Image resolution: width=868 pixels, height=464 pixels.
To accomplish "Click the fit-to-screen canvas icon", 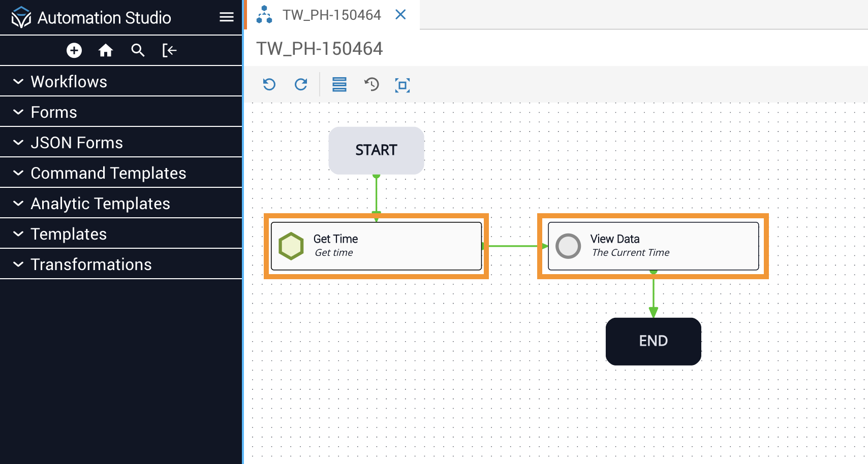I will [402, 85].
